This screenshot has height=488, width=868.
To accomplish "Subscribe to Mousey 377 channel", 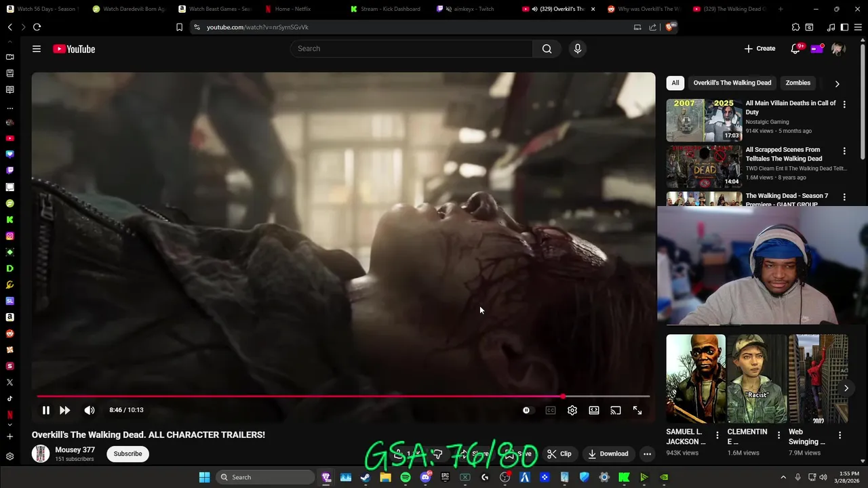I will [127, 453].
